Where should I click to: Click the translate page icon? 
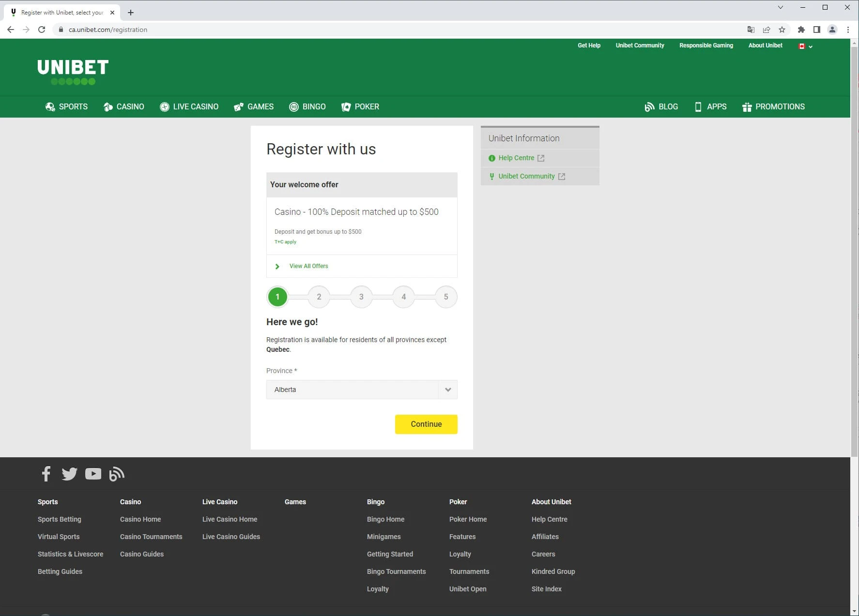pyautogui.click(x=751, y=30)
